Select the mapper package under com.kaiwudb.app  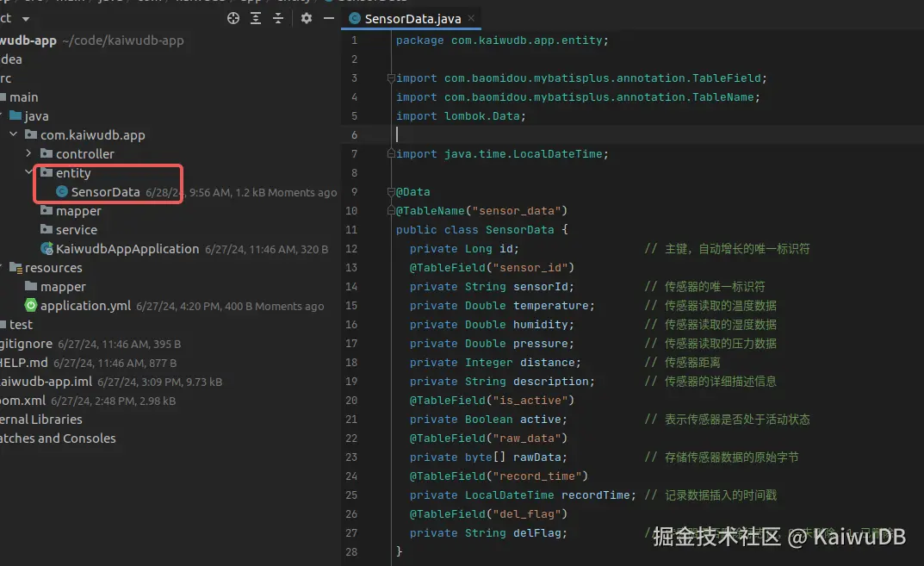point(78,211)
